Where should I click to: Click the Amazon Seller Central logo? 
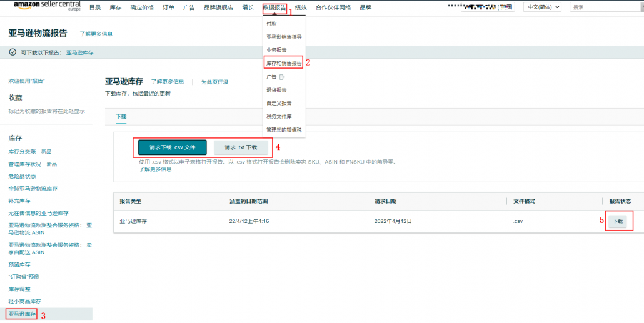[48, 6]
